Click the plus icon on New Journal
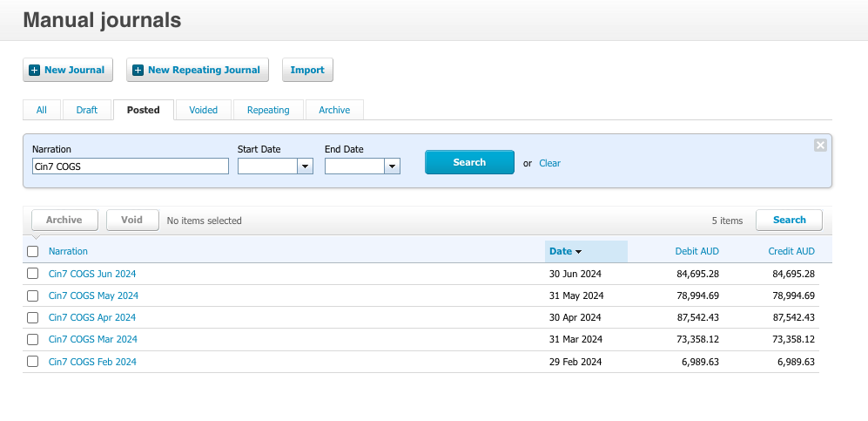868x421 pixels. point(35,71)
